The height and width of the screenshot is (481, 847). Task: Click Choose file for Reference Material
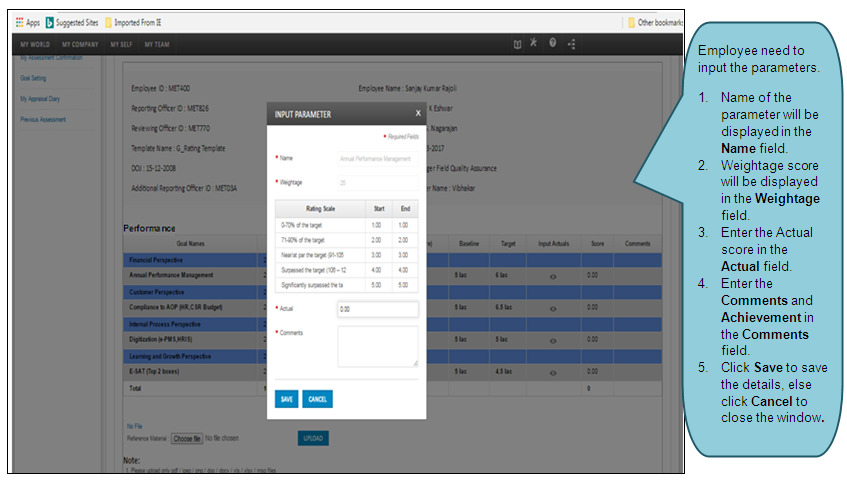(186, 438)
